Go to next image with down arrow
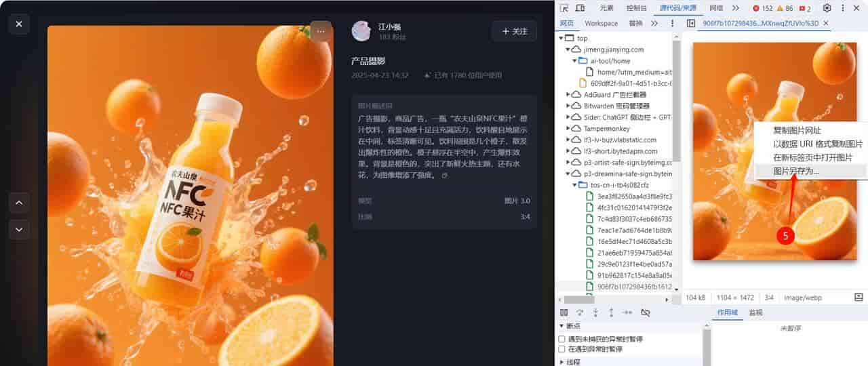This screenshot has height=366, width=868. (x=19, y=230)
